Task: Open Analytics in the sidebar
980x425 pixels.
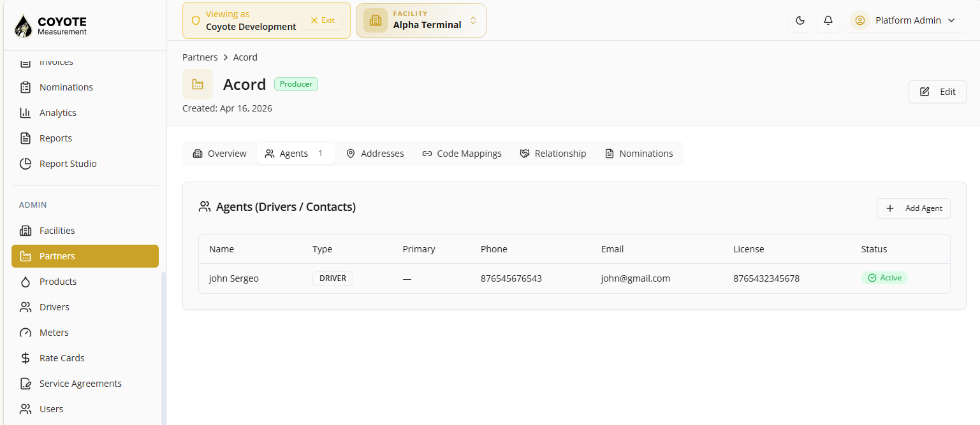Action: tap(85, 113)
